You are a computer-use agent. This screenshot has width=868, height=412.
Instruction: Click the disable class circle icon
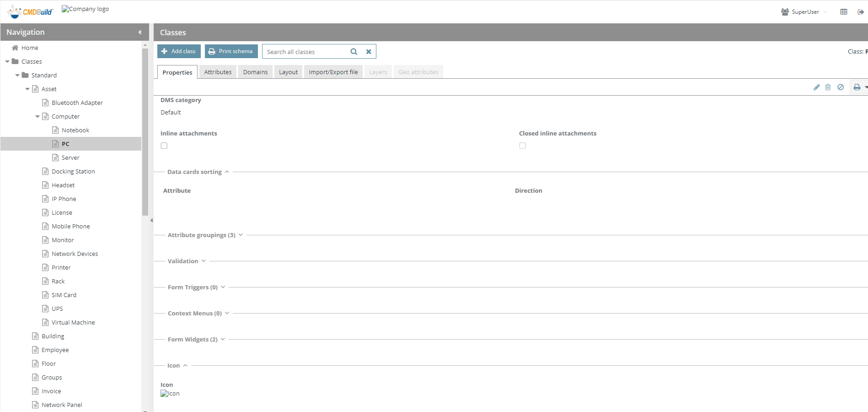click(x=841, y=87)
